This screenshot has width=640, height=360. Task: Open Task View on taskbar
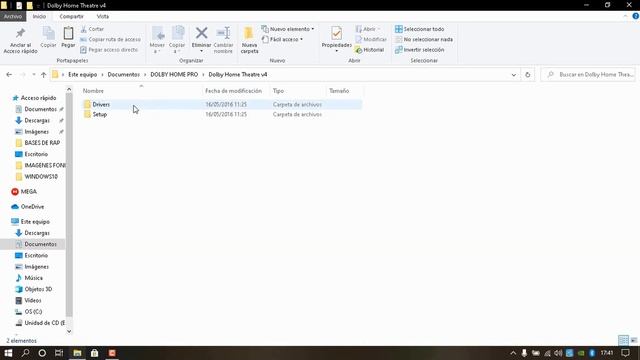coord(59,353)
